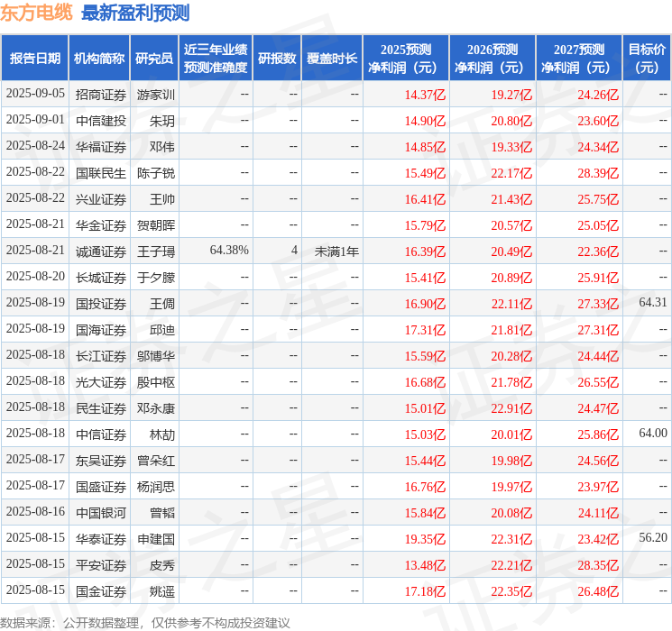This screenshot has height=631, width=672.
Task: Click the 国联民生 institution cell
Action: (101, 173)
